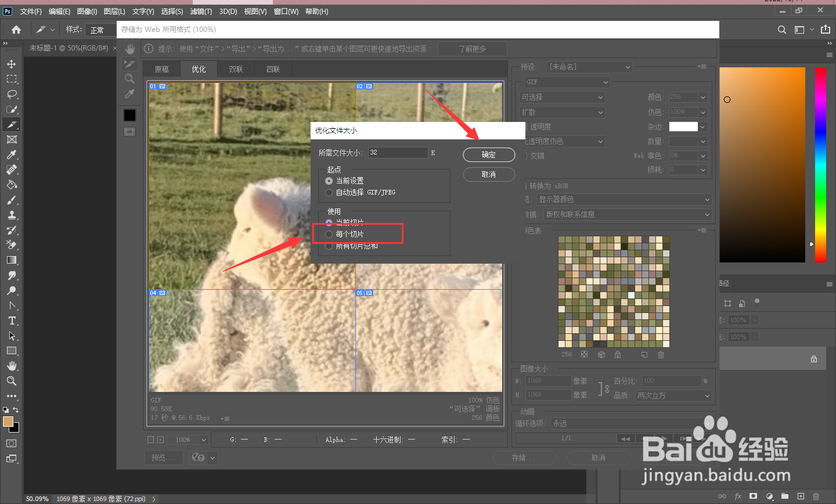Lock the selected color in color table
This screenshot has height=504, width=836.
618,354
